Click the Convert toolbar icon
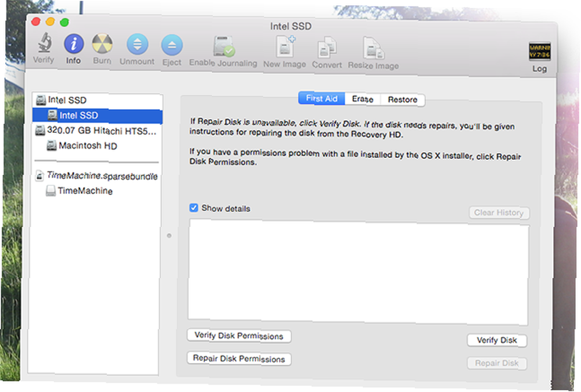This screenshot has width=581, height=392. coord(327,48)
